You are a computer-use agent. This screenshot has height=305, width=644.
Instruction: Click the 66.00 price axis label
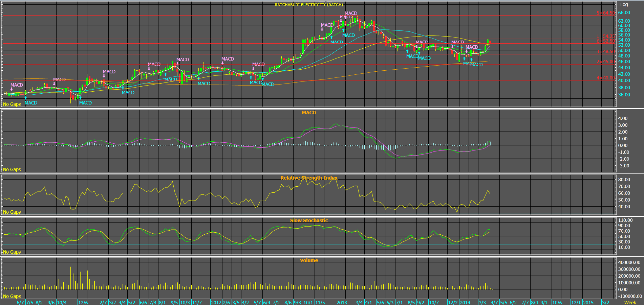[x=624, y=13]
